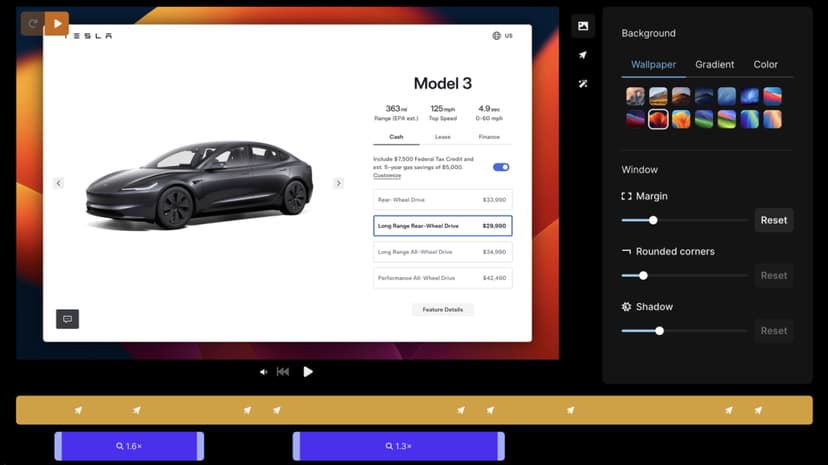
Task: Choose Long Range All-Wheel Drive option
Action: tap(443, 252)
